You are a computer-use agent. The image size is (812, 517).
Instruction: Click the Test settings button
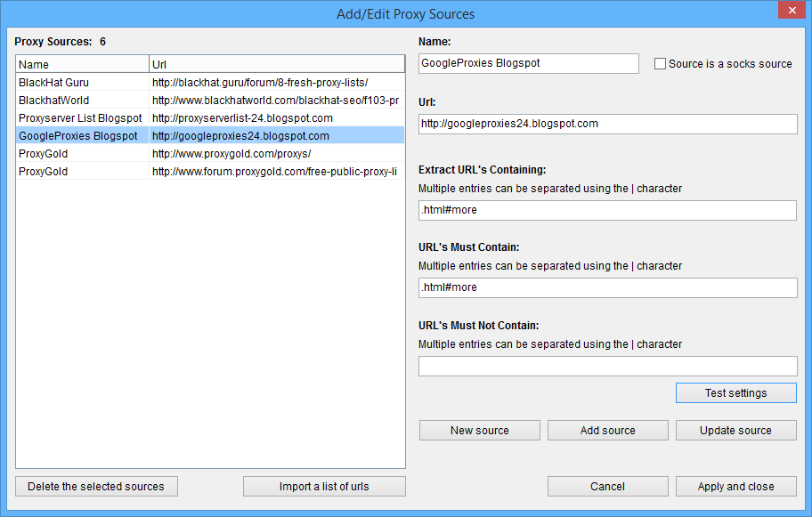click(735, 392)
